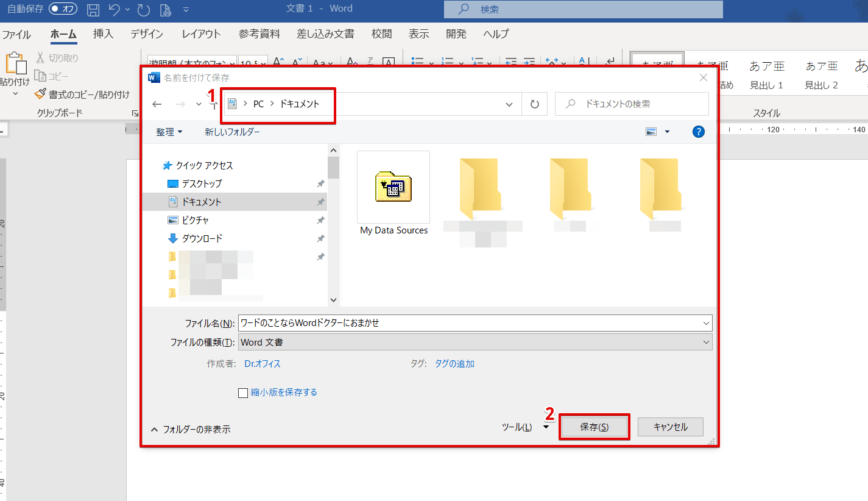Click the タグの追加 link

click(454, 364)
